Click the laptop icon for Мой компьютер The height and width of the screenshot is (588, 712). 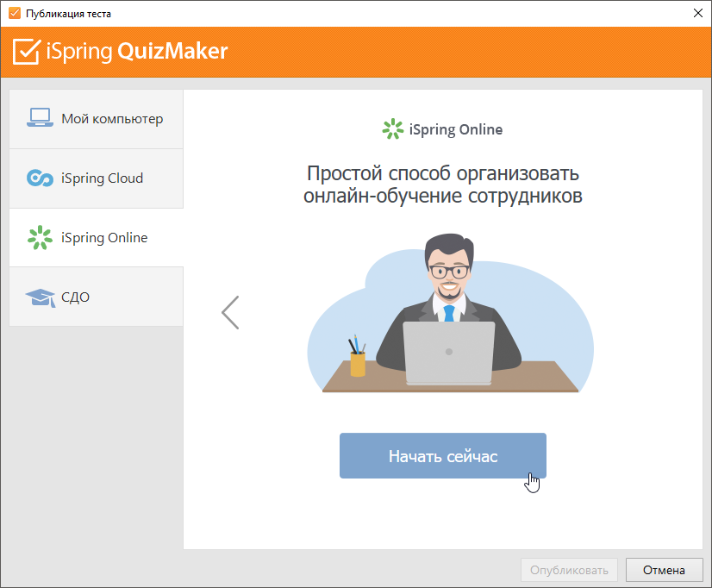[x=40, y=117]
